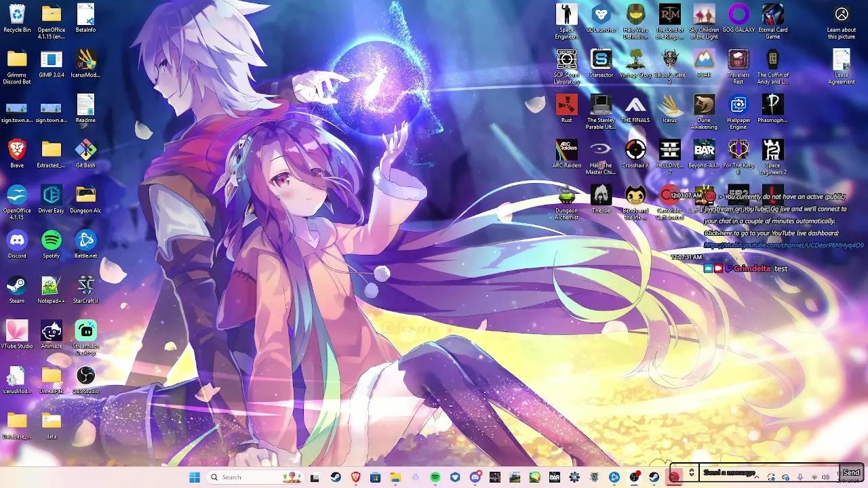Open the PEAK game shortcut
868x488 pixels.
click(704, 64)
